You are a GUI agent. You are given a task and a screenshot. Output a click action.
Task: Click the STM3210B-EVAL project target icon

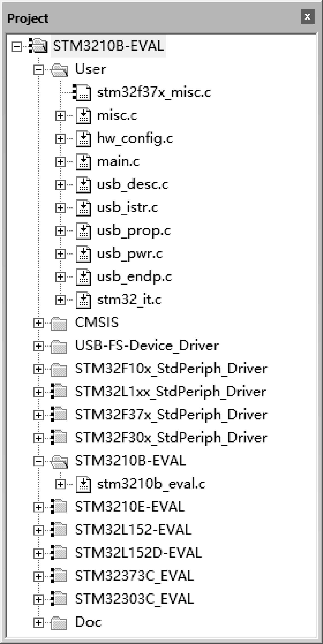point(38,46)
